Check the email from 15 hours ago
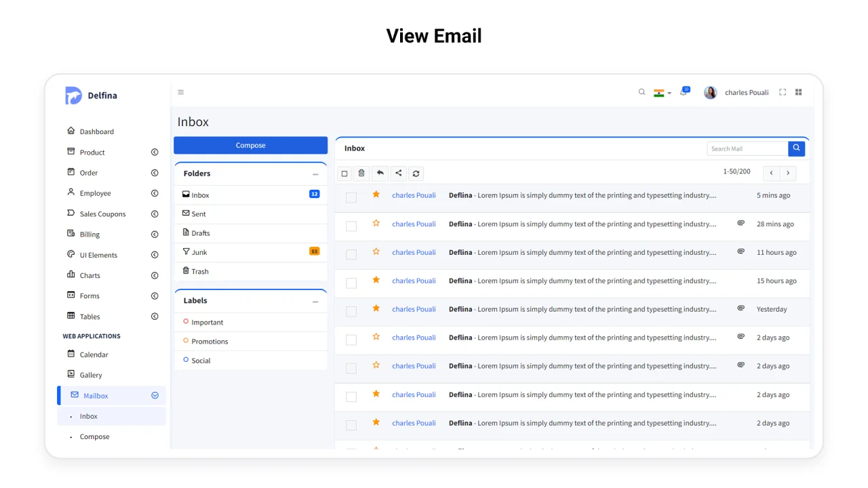The width and height of the screenshot is (868, 488). [x=351, y=283]
